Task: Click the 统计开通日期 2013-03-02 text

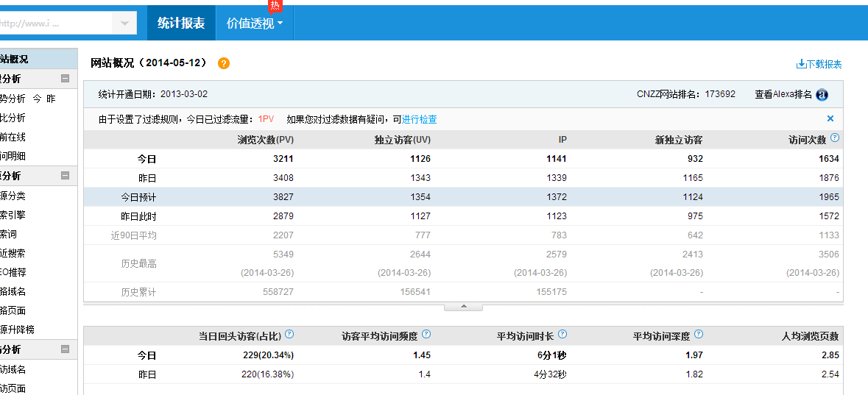Action: [x=153, y=94]
